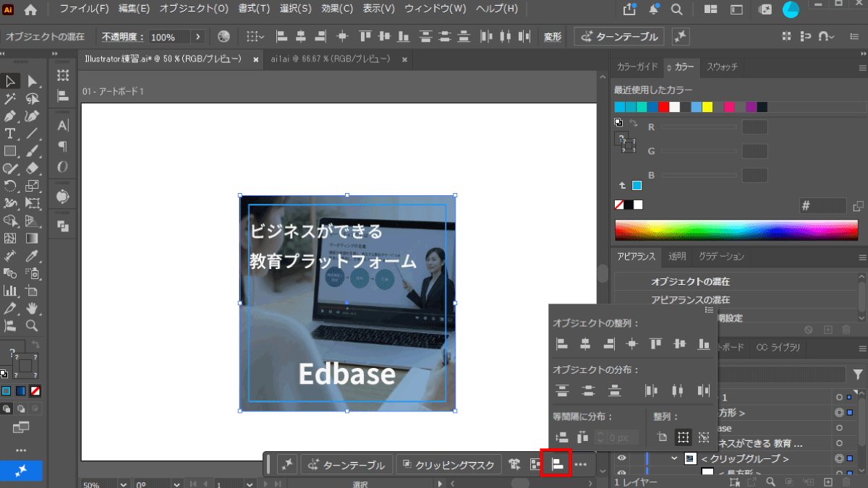The image size is (868, 488).
Task: Click more options (…) in contextual taskbar
Action: (580, 464)
